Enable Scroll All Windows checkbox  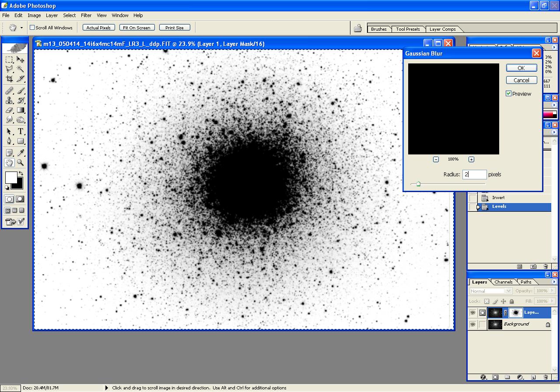click(x=32, y=28)
